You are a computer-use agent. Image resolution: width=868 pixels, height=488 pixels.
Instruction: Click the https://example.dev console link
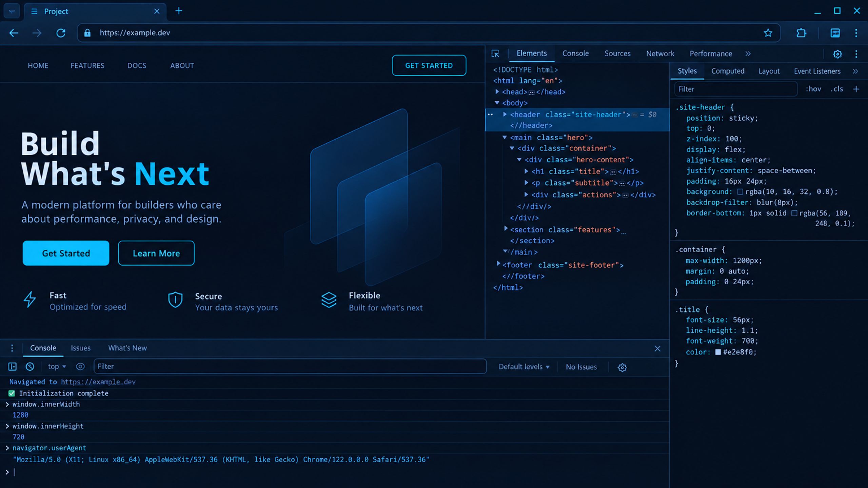pos(98,382)
